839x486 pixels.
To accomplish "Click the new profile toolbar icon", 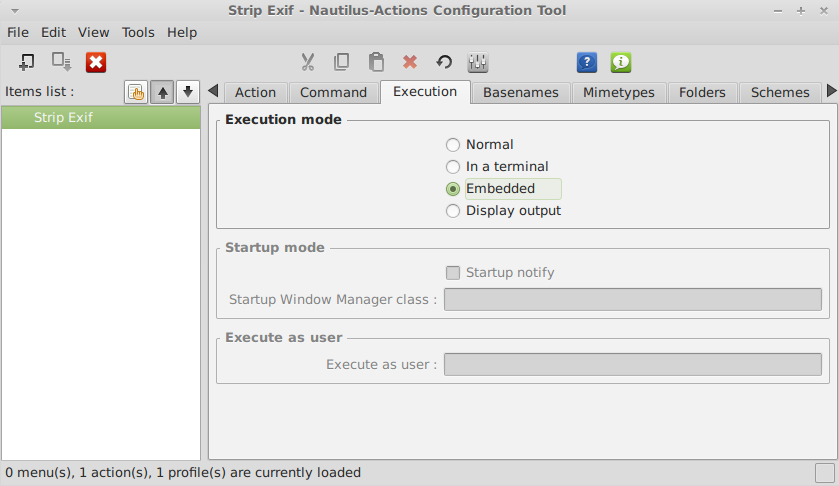I will [62, 62].
